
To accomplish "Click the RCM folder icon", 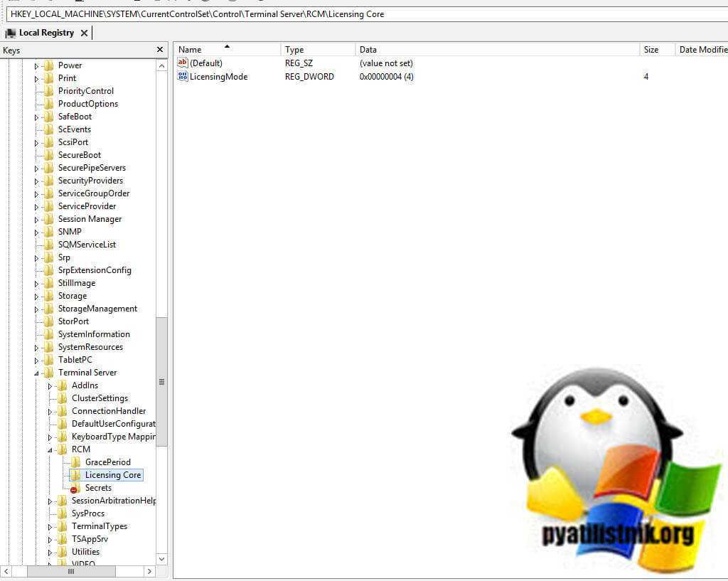I will pyautogui.click(x=62, y=449).
